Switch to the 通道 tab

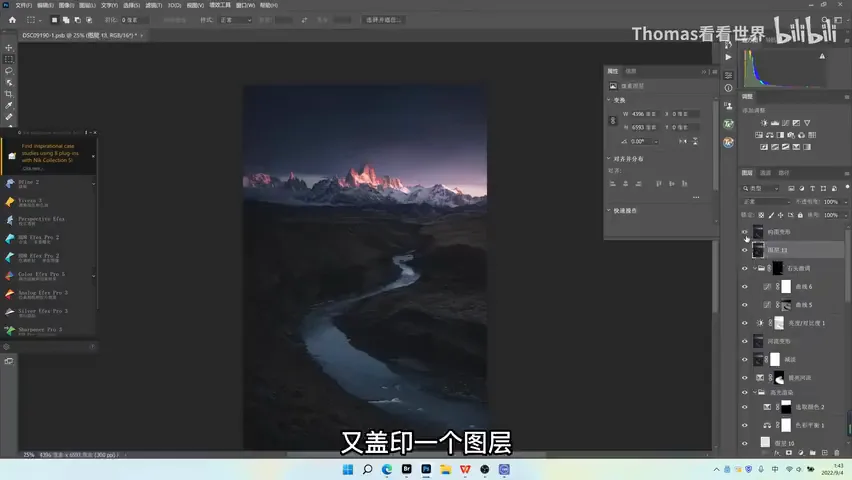(x=765, y=173)
